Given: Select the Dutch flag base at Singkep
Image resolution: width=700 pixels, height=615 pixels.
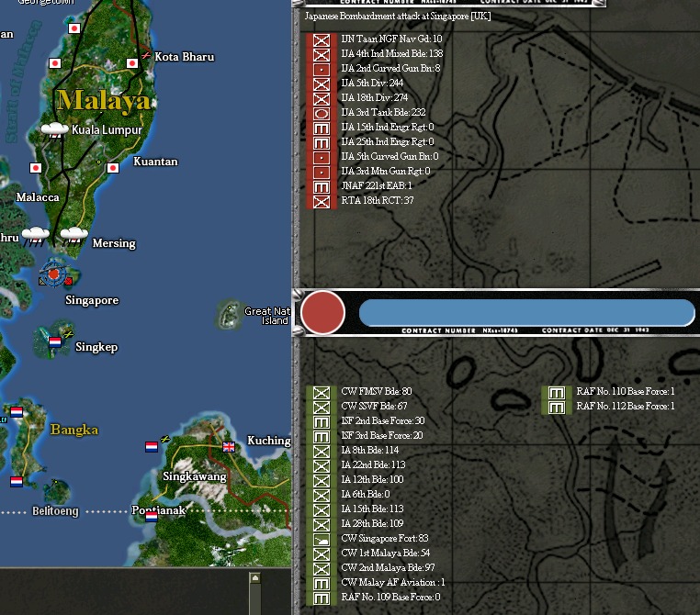Looking at the screenshot, I should [55, 342].
